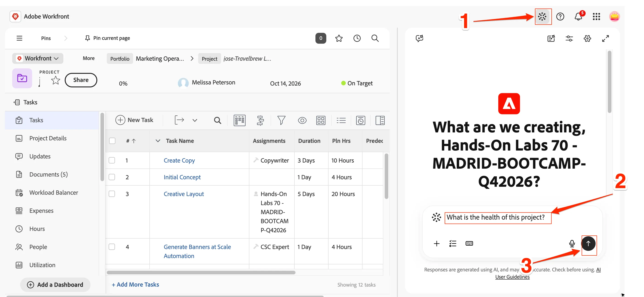Check the Create Copy task checkbox
Screen dimensions: 644x297
112,160
